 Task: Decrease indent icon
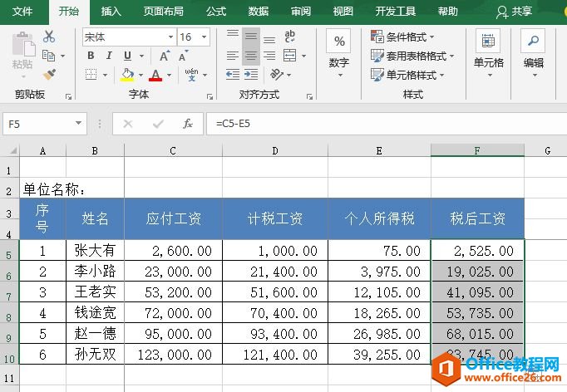[233, 75]
